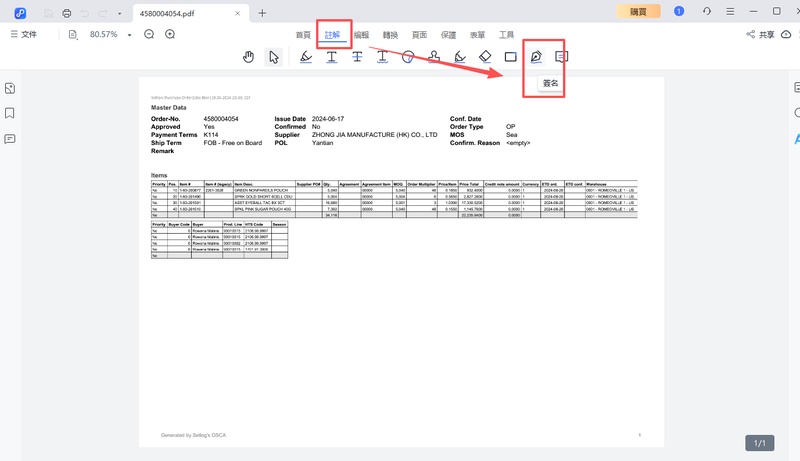Screen dimensions: 800x461
Task: Click the 共享 share button
Action: (761, 34)
